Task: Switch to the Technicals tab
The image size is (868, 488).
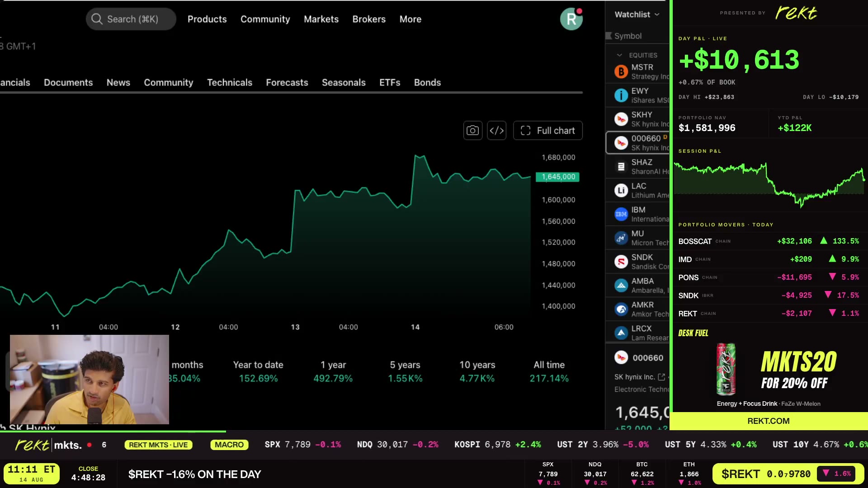Action: click(230, 82)
